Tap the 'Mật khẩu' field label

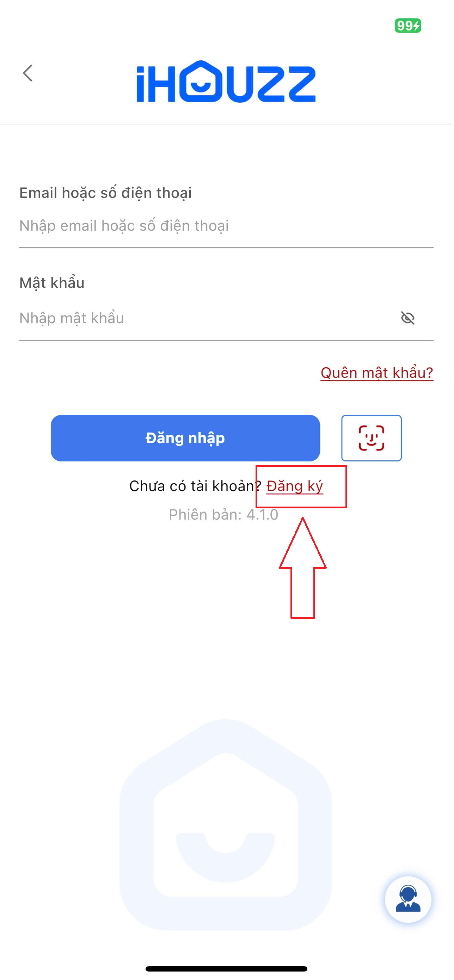click(52, 283)
